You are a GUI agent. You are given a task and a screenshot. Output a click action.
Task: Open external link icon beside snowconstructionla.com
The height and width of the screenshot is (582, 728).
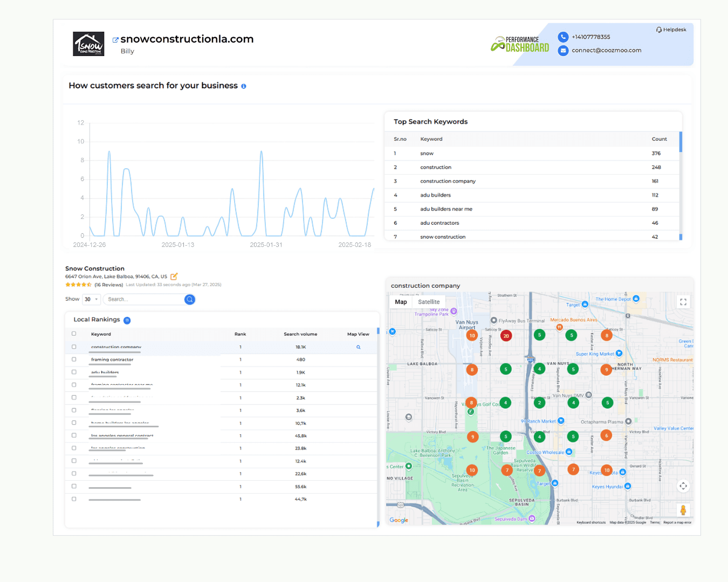(x=115, y=40)
